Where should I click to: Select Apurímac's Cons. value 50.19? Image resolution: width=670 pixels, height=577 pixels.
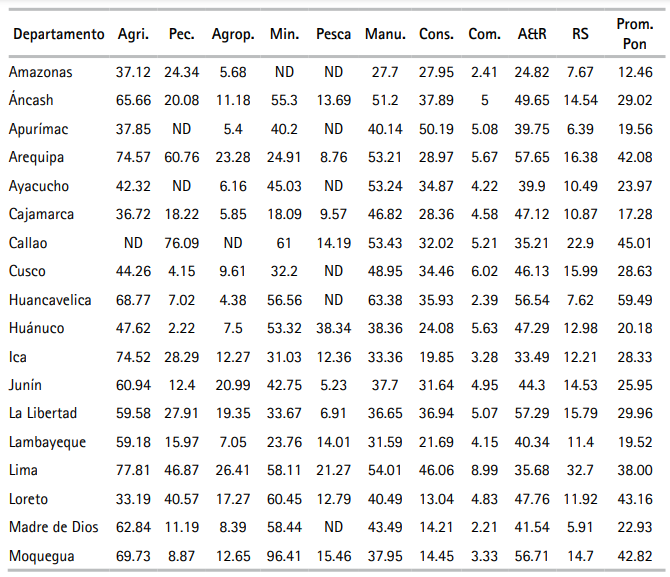[x=435, y=129]
